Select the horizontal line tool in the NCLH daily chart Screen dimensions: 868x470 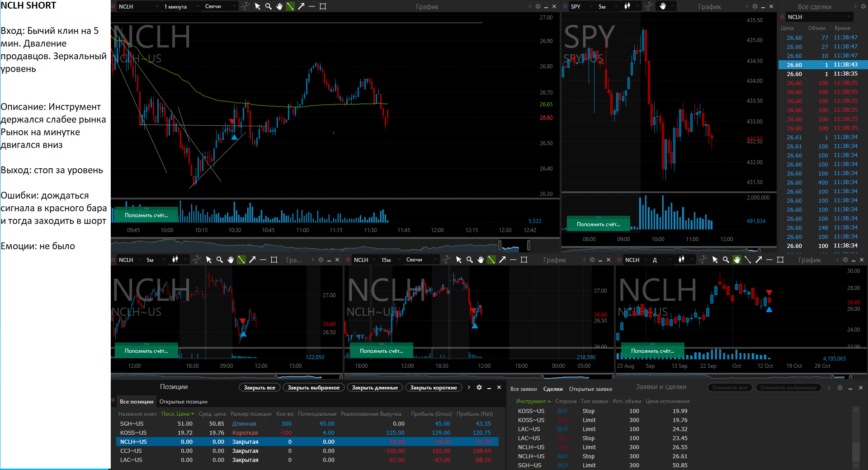(769, 260)
